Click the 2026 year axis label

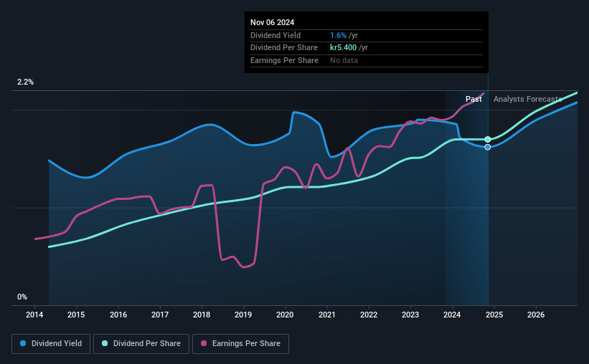coord(536,315)
